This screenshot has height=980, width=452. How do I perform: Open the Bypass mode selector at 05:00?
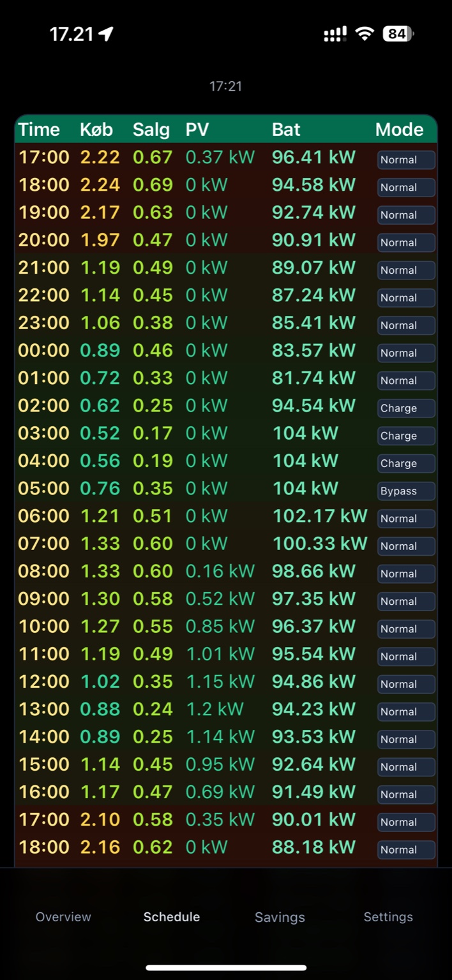[406, 491]
